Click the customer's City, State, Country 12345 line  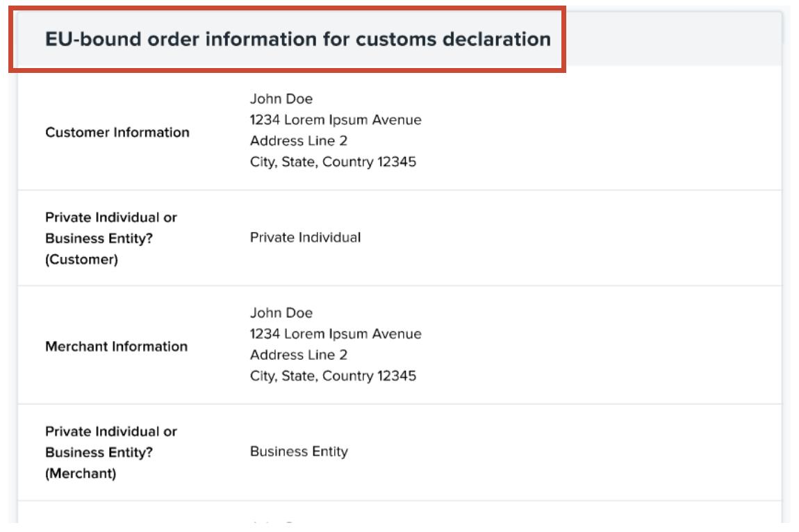coord(333,162)
